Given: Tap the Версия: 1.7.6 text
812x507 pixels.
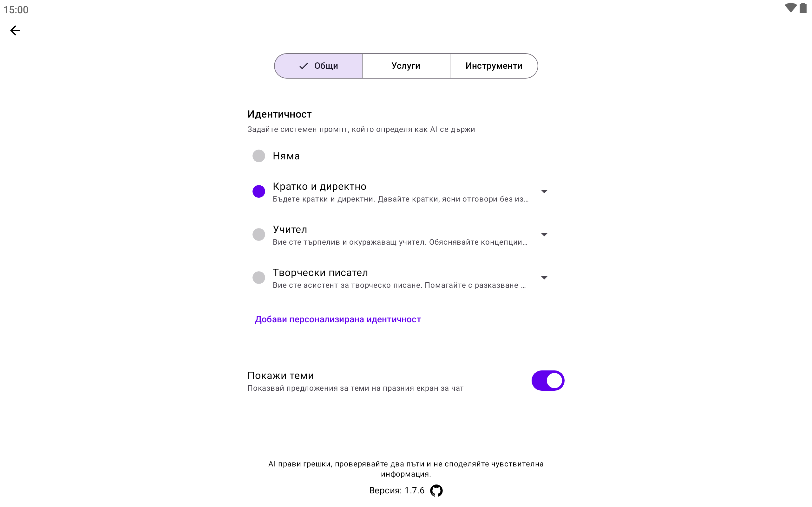Looking at the screenshot, I should pos(396,490).
